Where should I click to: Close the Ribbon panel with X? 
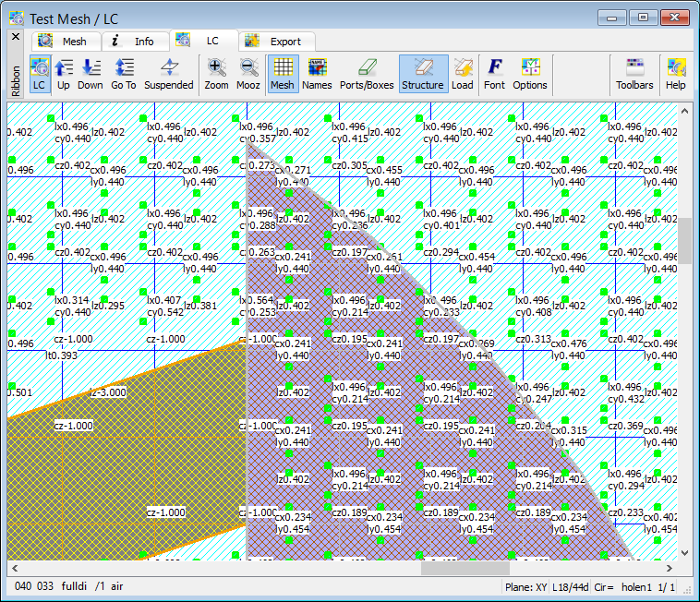click(x=15, y=37)
